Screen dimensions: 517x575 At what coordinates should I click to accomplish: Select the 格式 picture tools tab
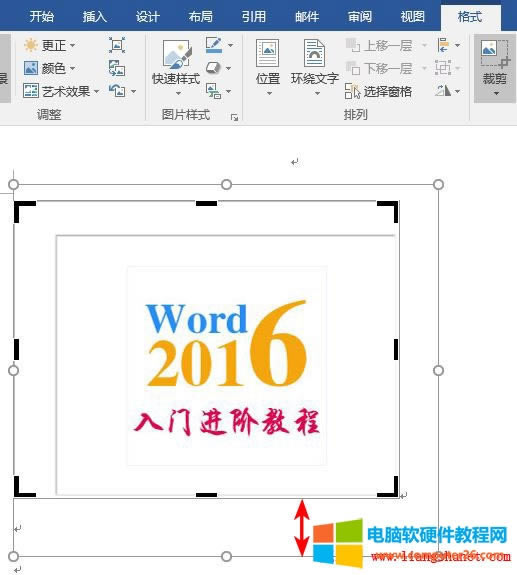point(470,17)
